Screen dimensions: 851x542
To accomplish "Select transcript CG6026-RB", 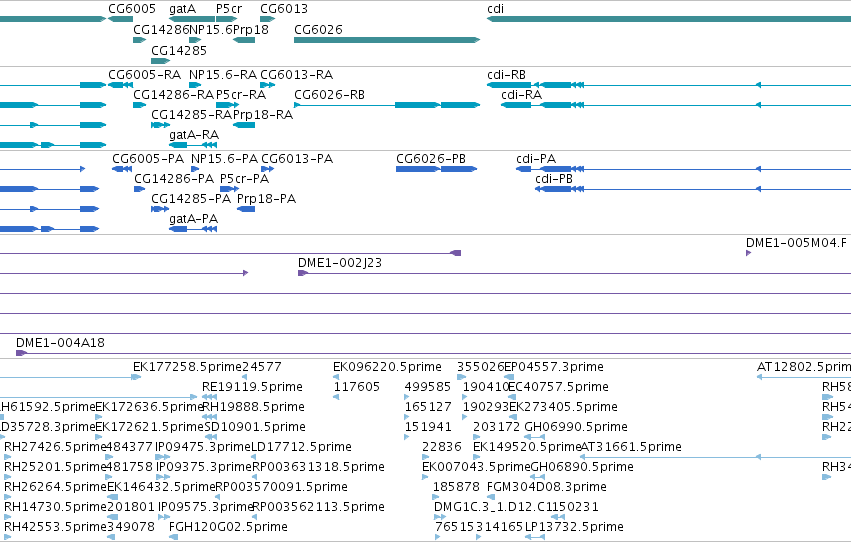I will [x=387, y=105].
